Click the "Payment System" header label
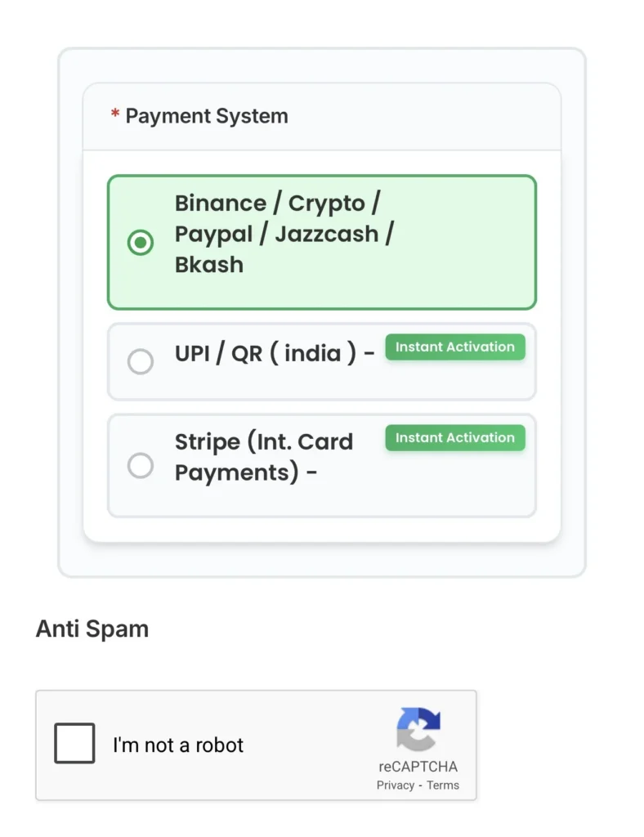This screenshot has width=644, height=837. 207,116
